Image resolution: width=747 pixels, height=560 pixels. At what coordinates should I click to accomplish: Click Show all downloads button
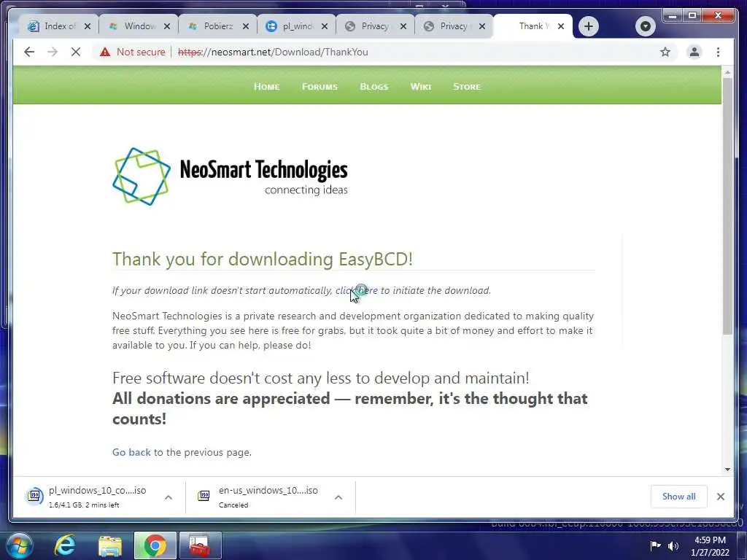click(x=679, y=497)
